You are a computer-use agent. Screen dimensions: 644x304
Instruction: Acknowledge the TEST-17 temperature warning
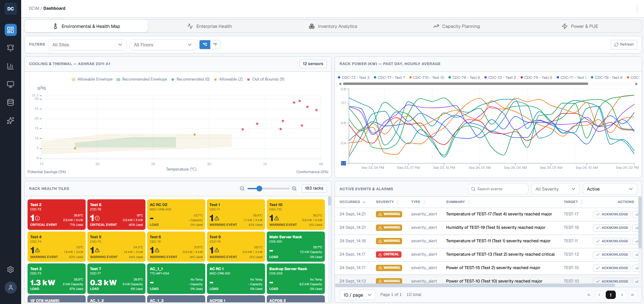[612, 214]
